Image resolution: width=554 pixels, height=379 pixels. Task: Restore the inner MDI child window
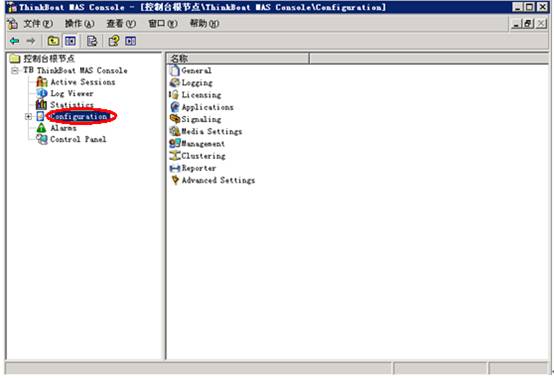(x=528, y=24)
